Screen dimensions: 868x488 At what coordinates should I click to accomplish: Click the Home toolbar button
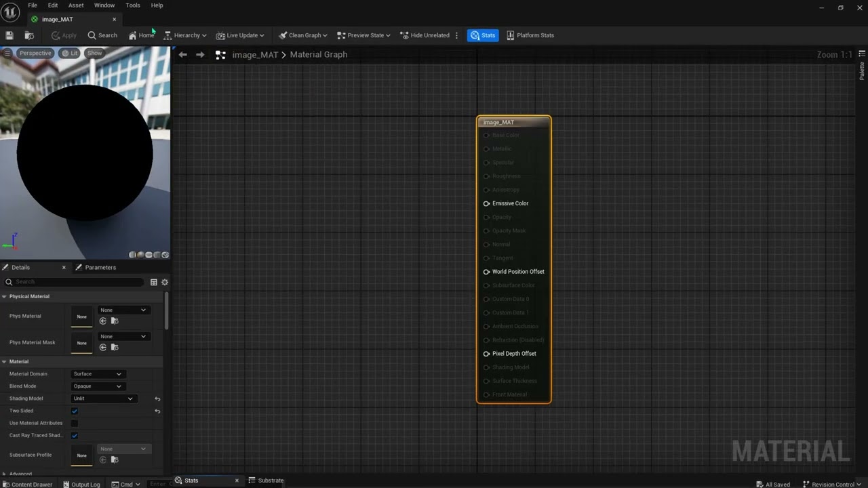coord(142,35)
